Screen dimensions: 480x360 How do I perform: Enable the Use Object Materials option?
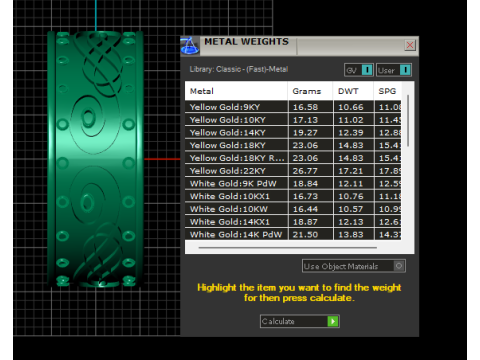(354, 266)
